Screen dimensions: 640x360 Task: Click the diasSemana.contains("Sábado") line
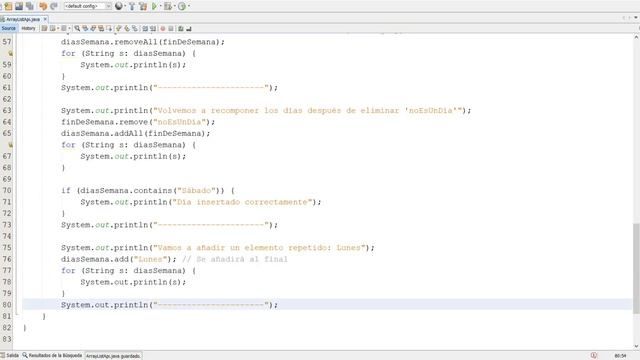pos(148,191)
